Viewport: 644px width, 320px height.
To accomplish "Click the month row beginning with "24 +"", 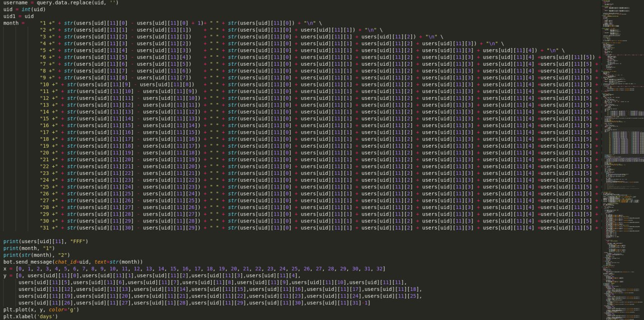I will (319, 179).
